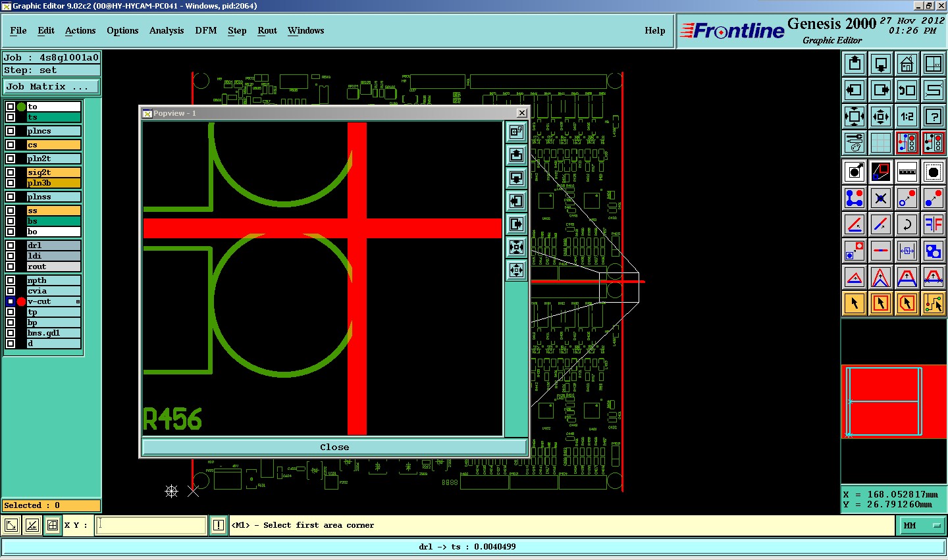The image size is (948, 560).
Task: Toggle the checkbox for layer ts
Action: pyautogui.click(x=11, y=117)
